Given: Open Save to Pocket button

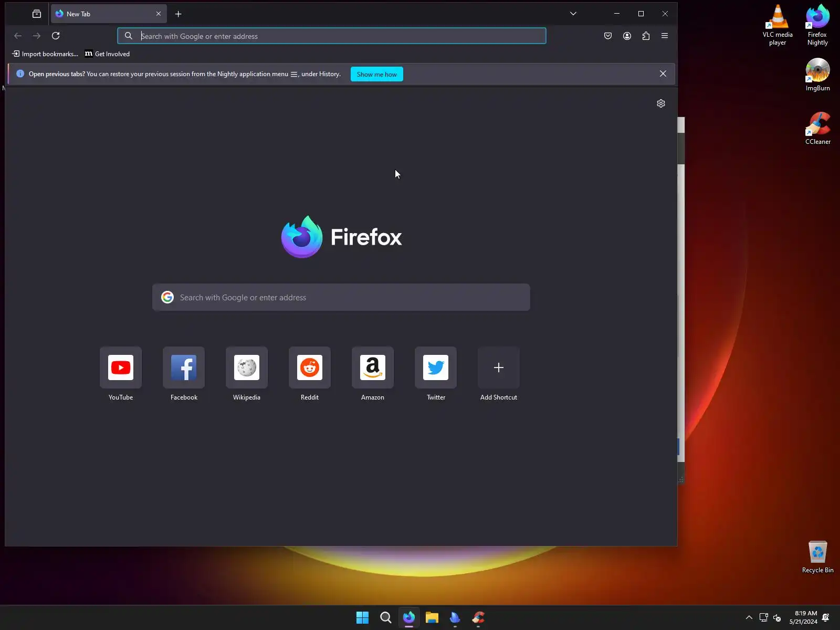Looking at the screenshot, I should (608, 36).
